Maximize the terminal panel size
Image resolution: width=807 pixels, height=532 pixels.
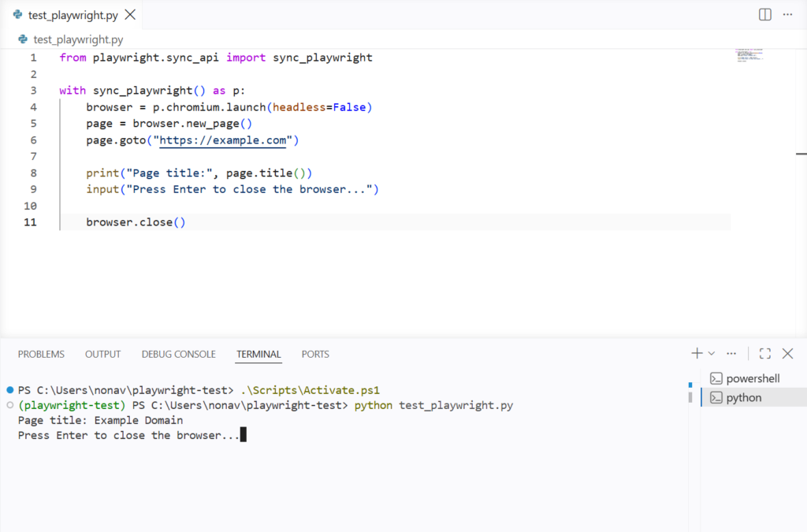(764, 353)
